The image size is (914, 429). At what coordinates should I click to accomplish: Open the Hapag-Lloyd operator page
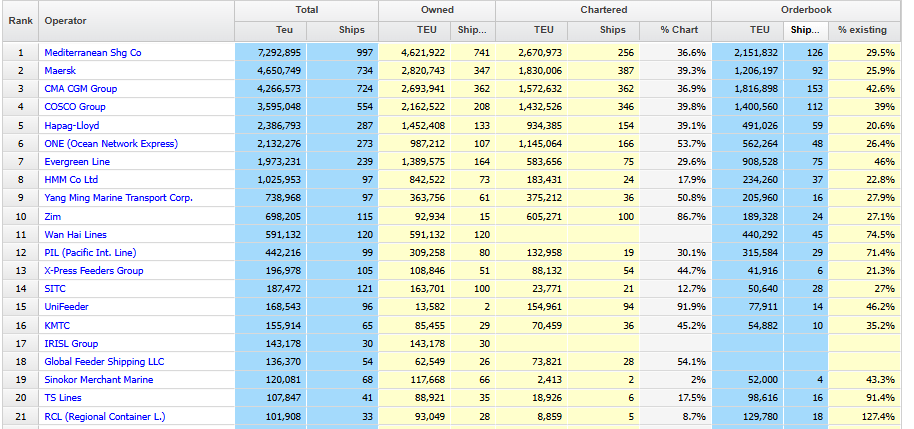(72, 125)
